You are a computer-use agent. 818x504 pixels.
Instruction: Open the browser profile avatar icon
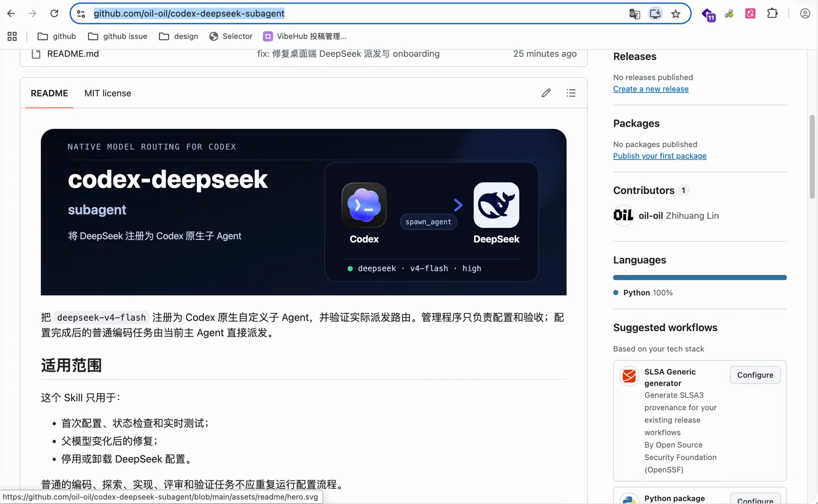pyautogui.click(x=805, y=13)
